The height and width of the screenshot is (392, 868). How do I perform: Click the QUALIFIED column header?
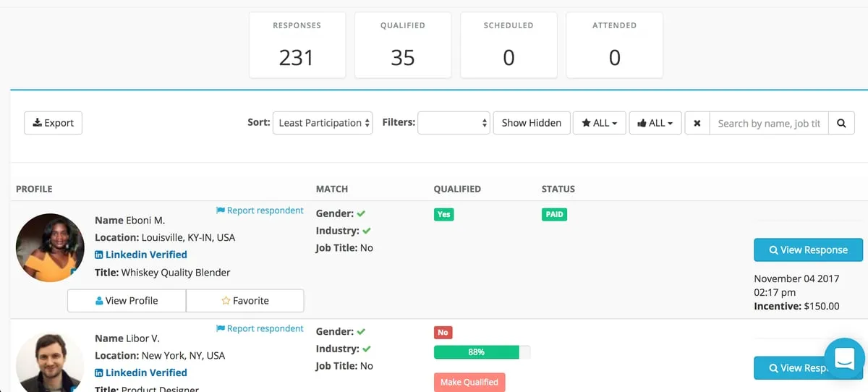(457, 189)
